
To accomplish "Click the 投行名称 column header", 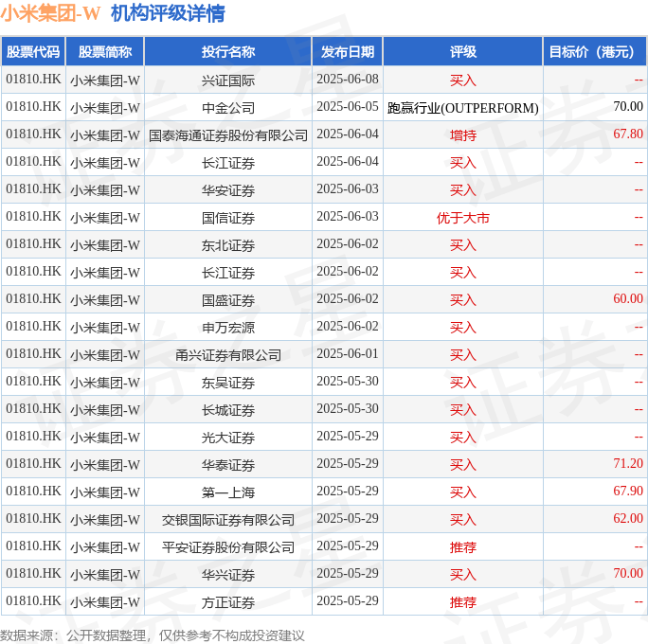I will [x=228, y=52].
